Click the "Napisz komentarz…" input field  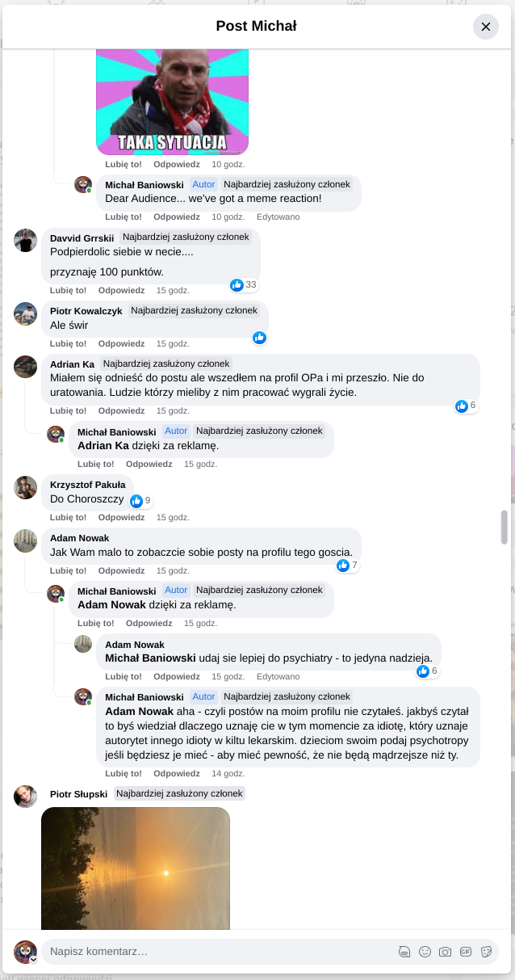point(218,952)
